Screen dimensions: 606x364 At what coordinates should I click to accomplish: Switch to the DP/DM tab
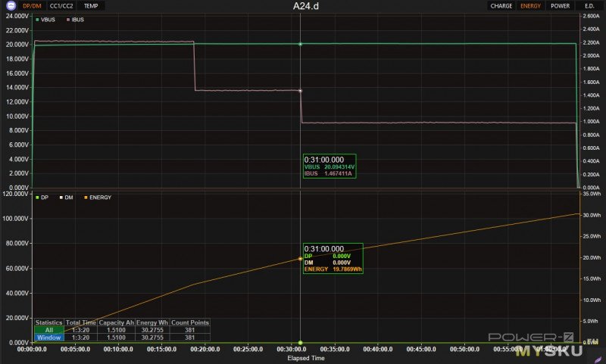[x=32, y=5]
